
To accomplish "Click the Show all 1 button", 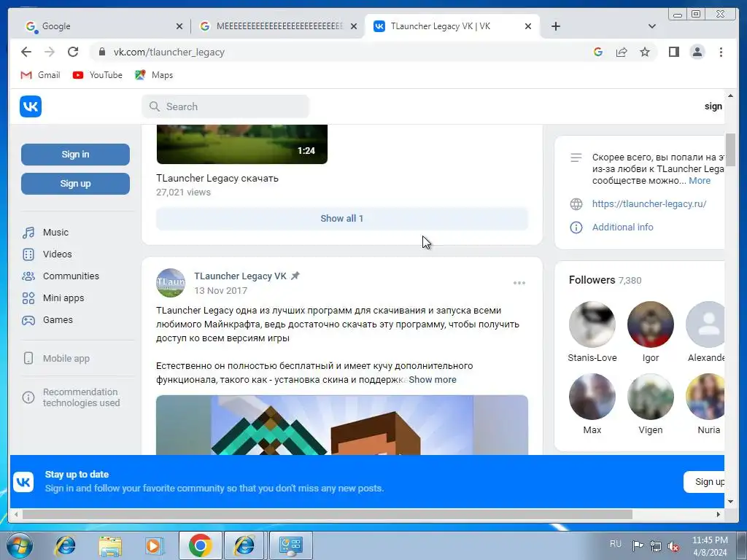I will 342,219.
